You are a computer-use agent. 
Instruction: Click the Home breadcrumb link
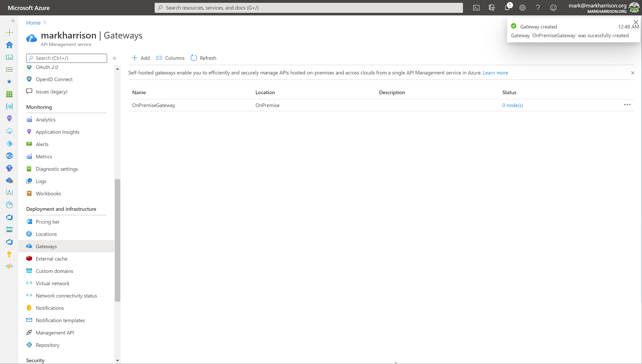[x=33, y=23]
